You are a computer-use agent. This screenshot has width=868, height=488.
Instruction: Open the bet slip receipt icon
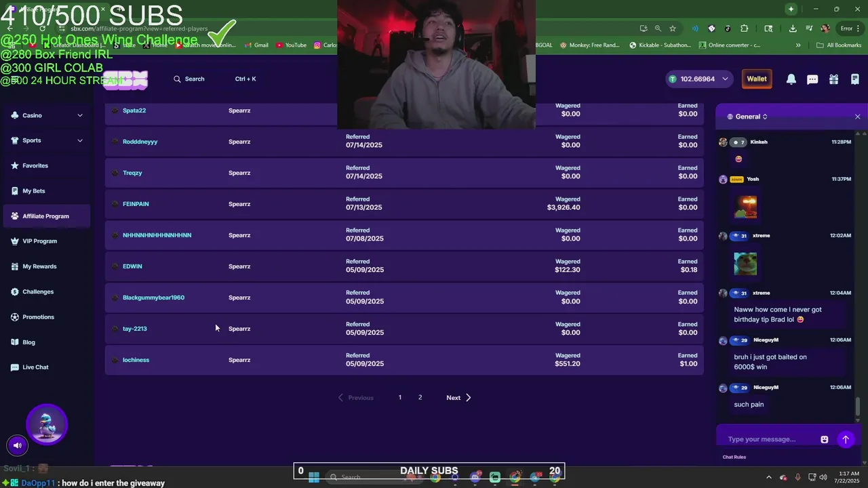click(854, 79)
